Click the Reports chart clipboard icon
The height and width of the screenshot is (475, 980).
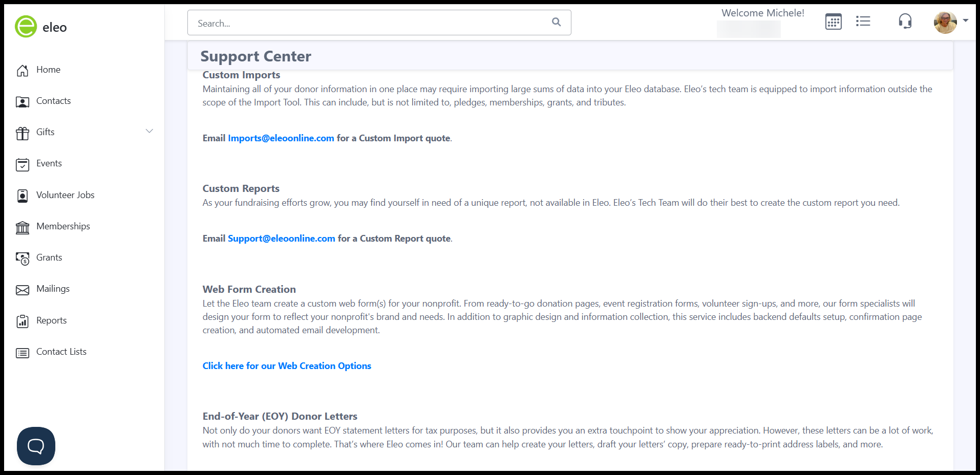[x=23, y=321]
